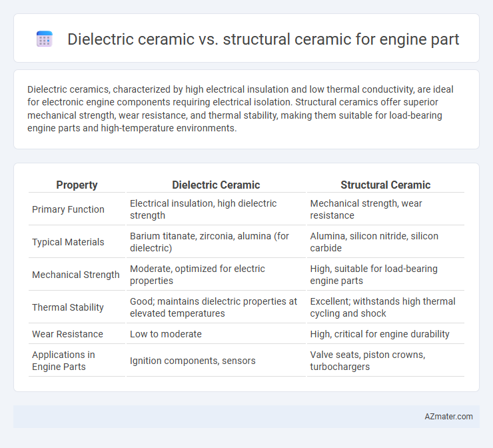This screenshot has width=493, height=448.
Task: Click the 'Dielectric Ceramic' column header
Action: (x=216, y=185)
